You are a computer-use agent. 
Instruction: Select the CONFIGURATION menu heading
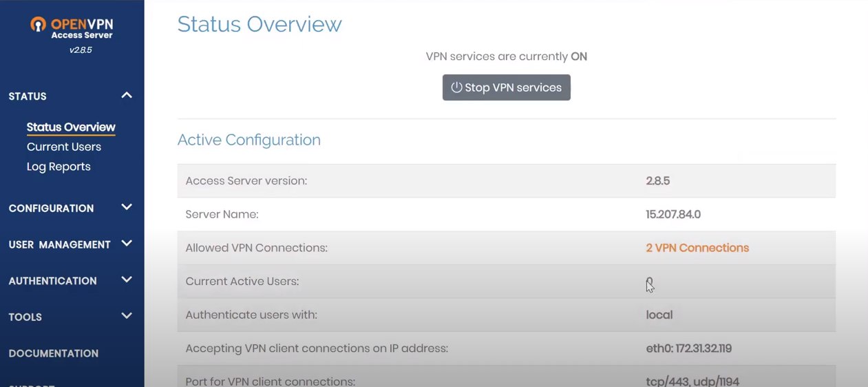pos(51,208)
